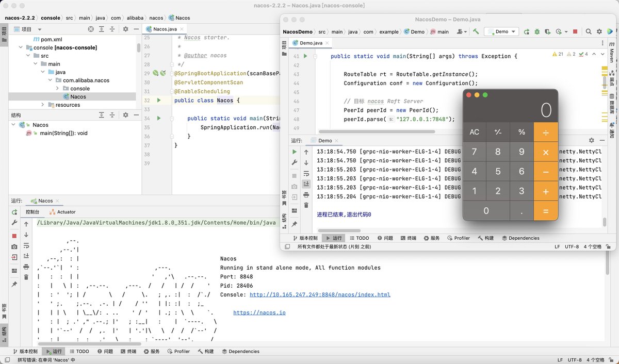Move down stack trace in Demo console

(x=306, y=163)
